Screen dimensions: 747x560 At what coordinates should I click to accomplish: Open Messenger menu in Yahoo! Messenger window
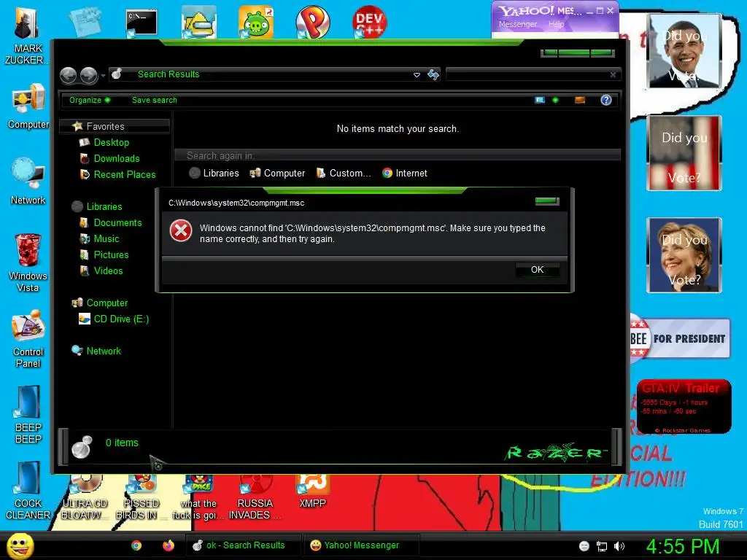point(518,24)
